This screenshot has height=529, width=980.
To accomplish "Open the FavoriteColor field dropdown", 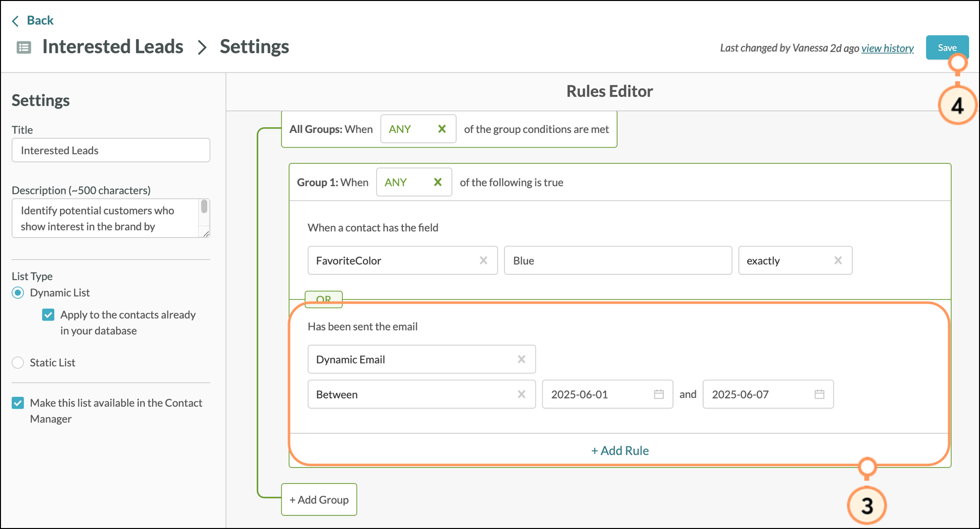I will point(391,261).
